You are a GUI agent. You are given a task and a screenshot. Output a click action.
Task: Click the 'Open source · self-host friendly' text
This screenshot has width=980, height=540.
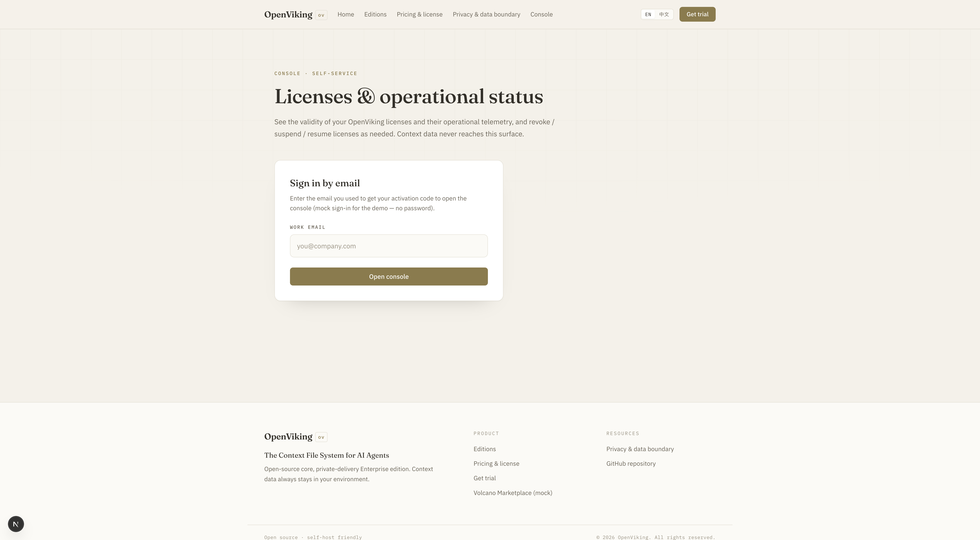point(313,537)
